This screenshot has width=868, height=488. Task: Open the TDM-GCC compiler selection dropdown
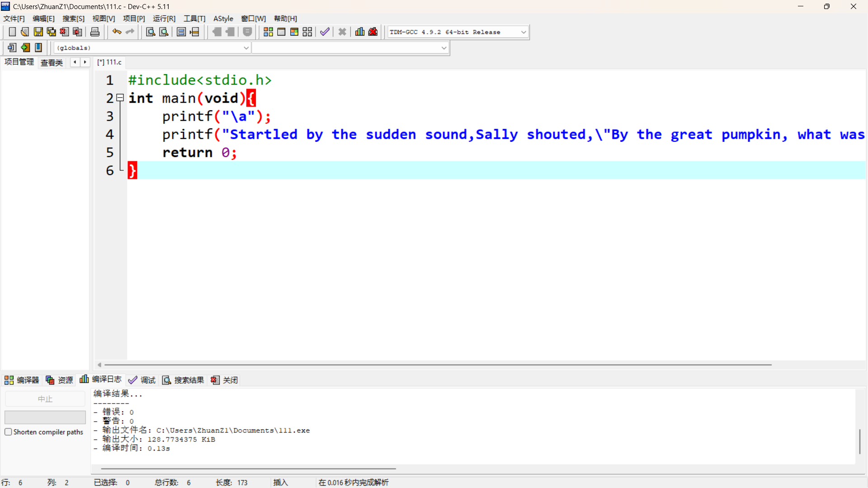pos(523,32)
